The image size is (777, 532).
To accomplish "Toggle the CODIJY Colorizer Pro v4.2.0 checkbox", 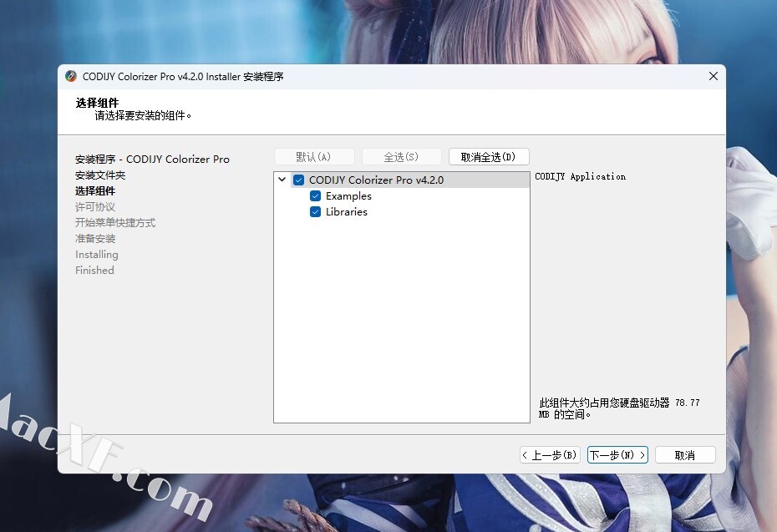I will pos(299,180).
